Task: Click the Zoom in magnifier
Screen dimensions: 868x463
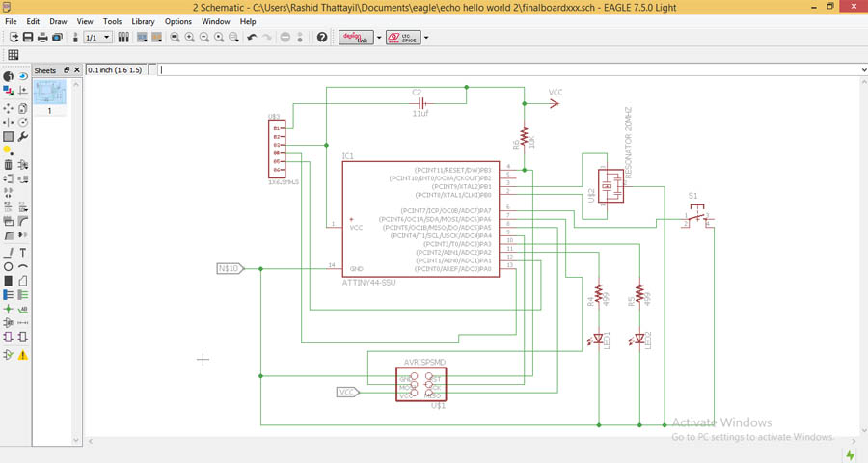Action: tap(190, 37)
